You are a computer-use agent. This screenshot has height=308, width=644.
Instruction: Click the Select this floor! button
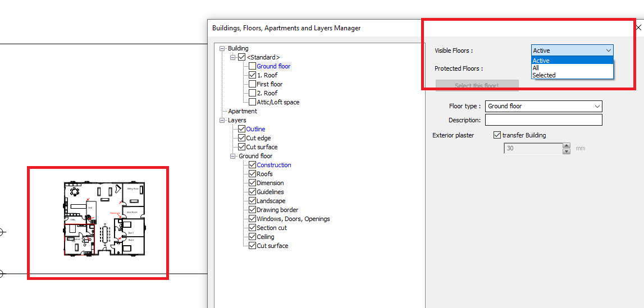[477, 86]
